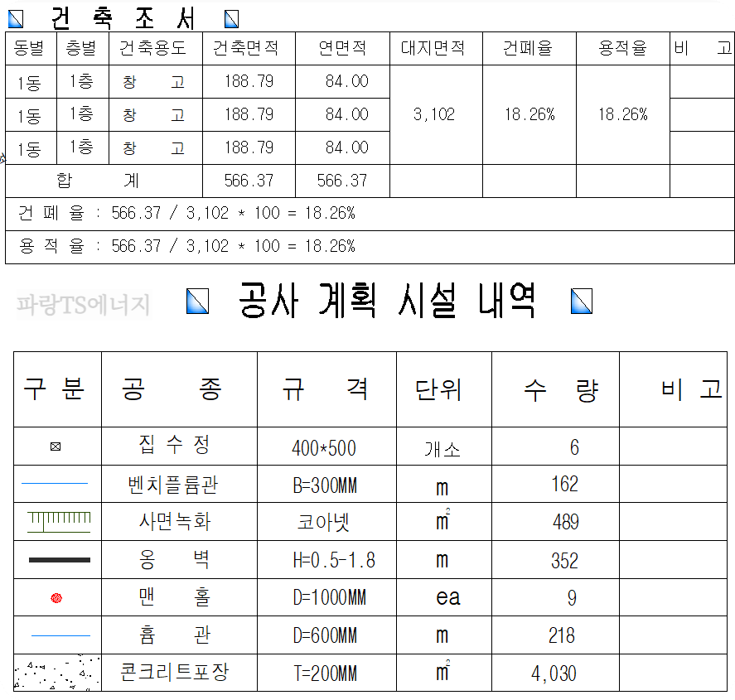Click the 용적률 column header
This screenshot has height=700, width=735.
point(622,48)
